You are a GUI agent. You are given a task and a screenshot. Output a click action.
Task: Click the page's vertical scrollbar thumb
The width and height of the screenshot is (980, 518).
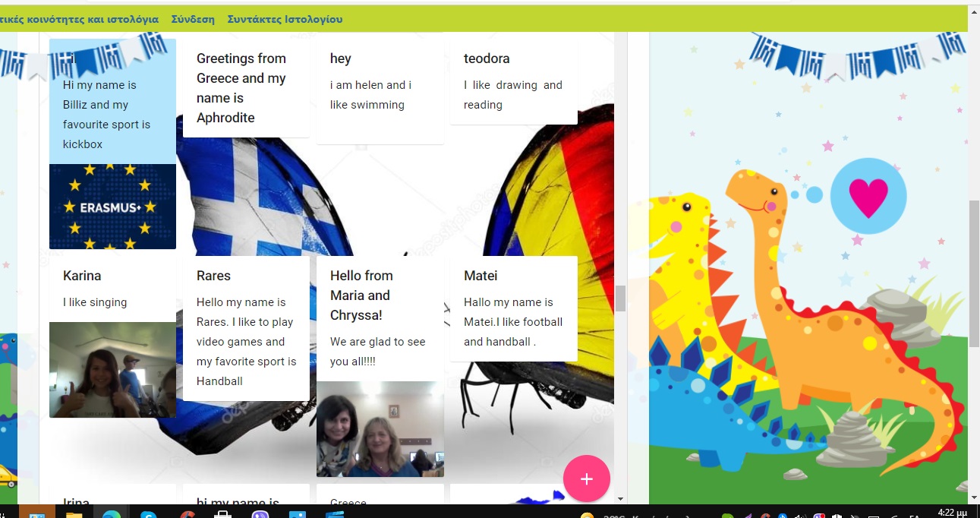click(x=974, y=273)
